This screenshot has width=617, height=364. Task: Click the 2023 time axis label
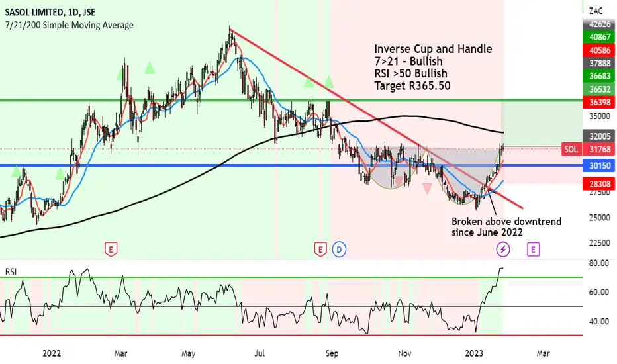coord(474,353)
